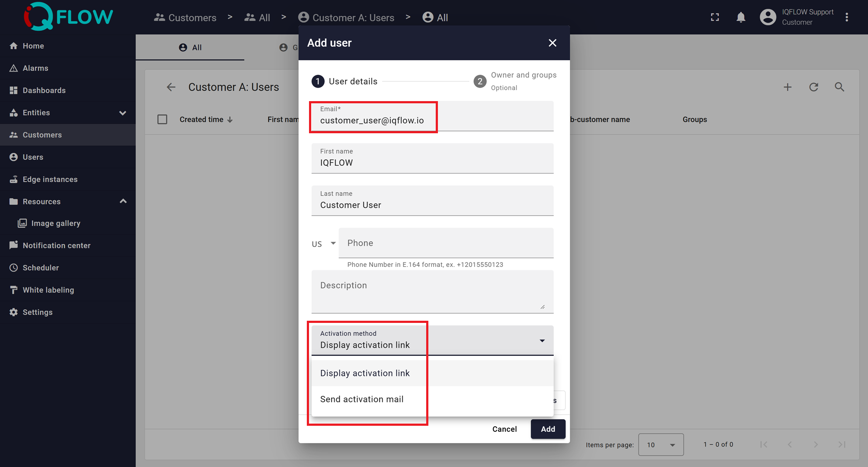Image resolution: width=868 pixels, height=467 pixels.
Task: Cancel the Add user dialog
Action: (504, 429)
